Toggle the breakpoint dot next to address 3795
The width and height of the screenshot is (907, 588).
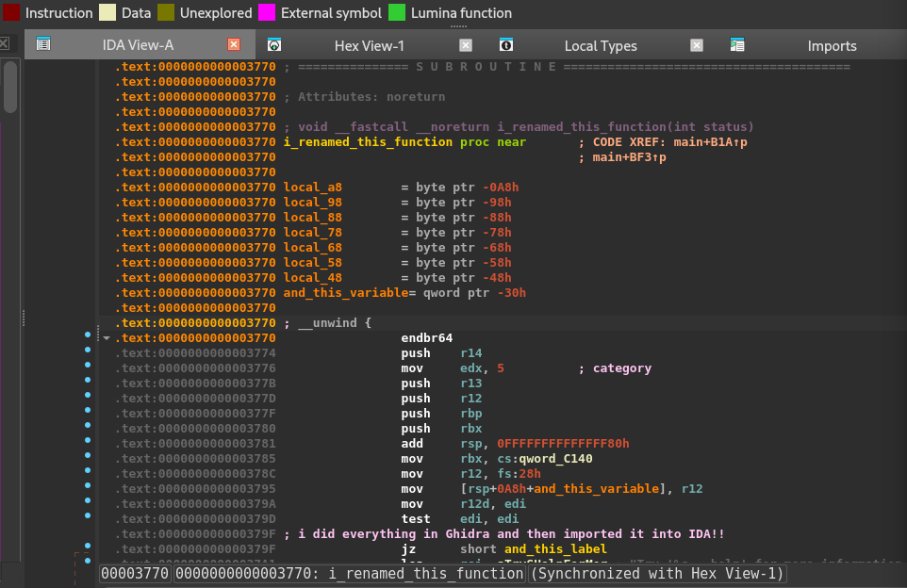click(x=87, y=489)
